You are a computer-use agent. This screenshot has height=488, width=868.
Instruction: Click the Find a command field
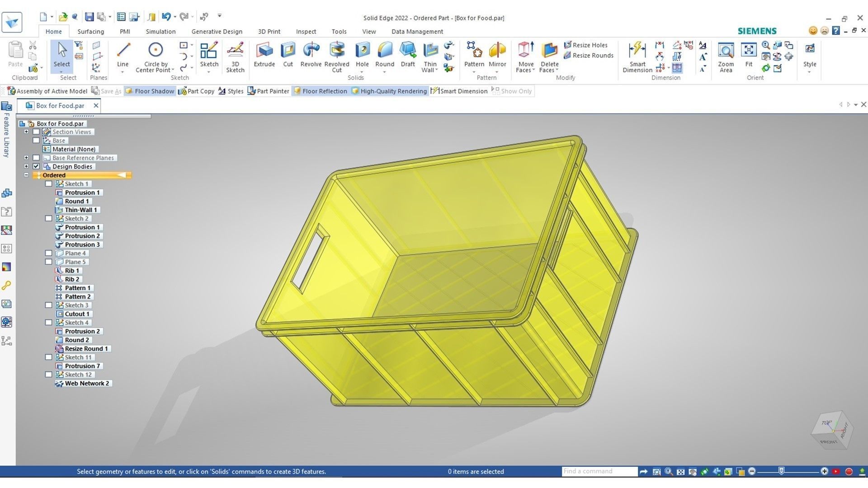pos(599,471)
